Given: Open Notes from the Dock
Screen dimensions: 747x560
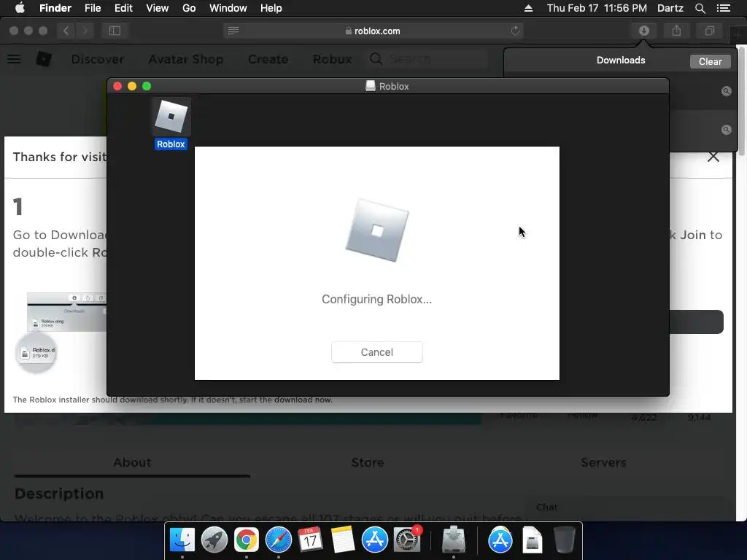Looking at the screenshot, I should coord(342,540).
